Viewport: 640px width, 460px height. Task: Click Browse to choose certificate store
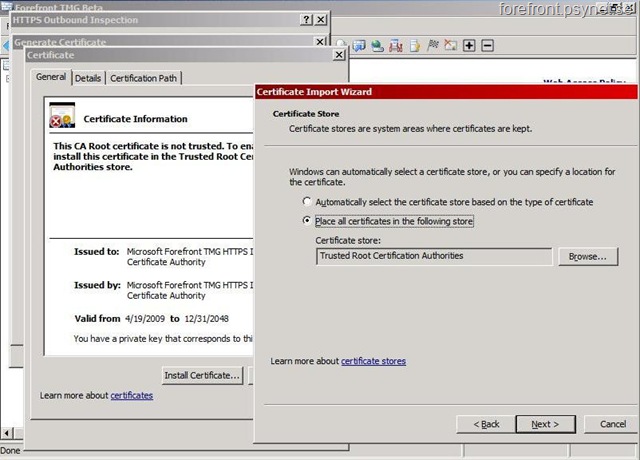(x=587, y=257)
